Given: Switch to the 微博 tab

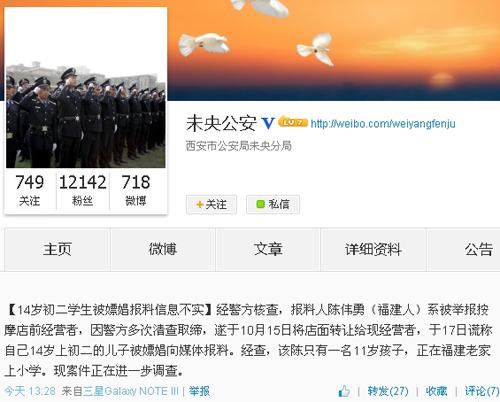Looking at the screenshot, I should (163, 249).
